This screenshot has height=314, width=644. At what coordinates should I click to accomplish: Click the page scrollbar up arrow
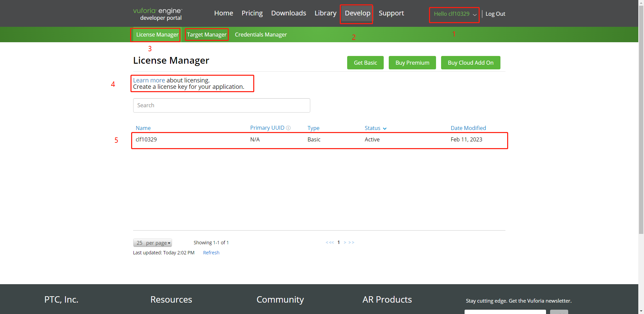pyautogui.click(x=641, y=3)
